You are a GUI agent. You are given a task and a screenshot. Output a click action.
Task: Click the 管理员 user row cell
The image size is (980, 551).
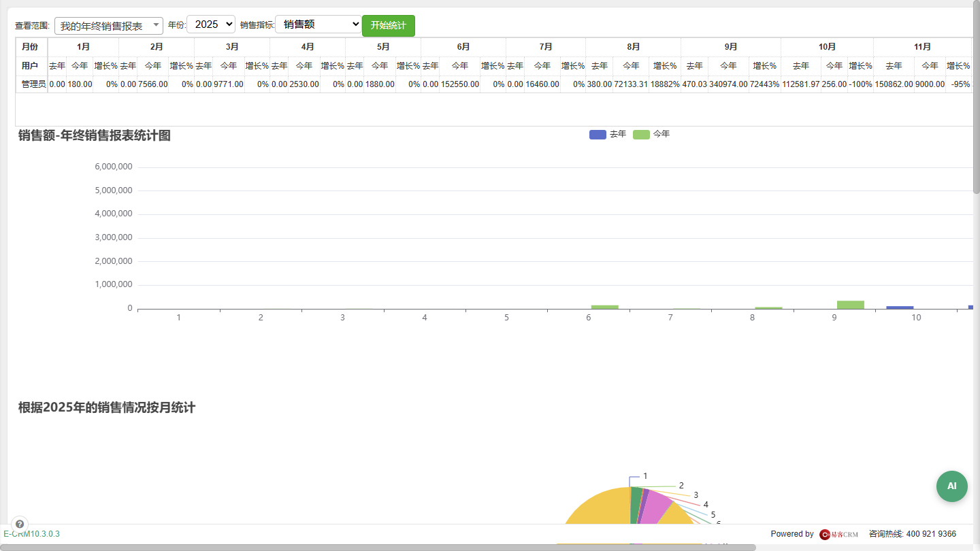click(x=31, y=84)
